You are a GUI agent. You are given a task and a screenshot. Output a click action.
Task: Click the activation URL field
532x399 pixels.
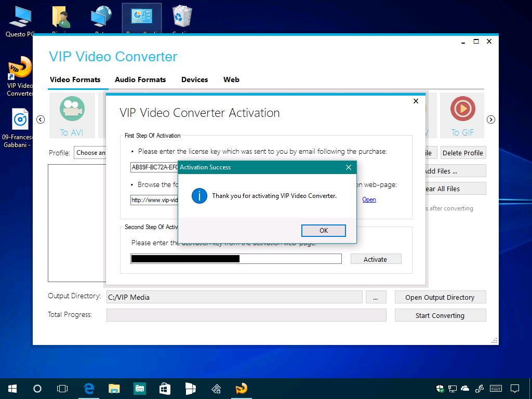[x=154, y=200]
